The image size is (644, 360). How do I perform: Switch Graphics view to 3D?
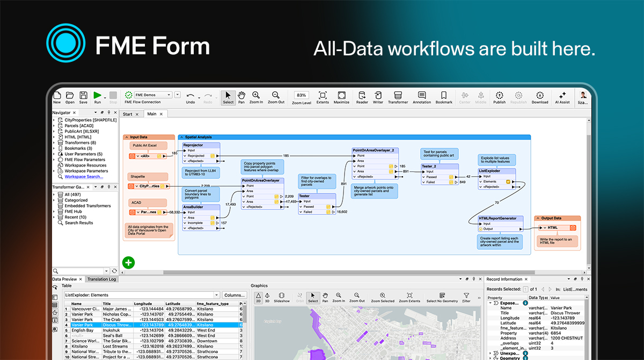(x=267, y=298)
